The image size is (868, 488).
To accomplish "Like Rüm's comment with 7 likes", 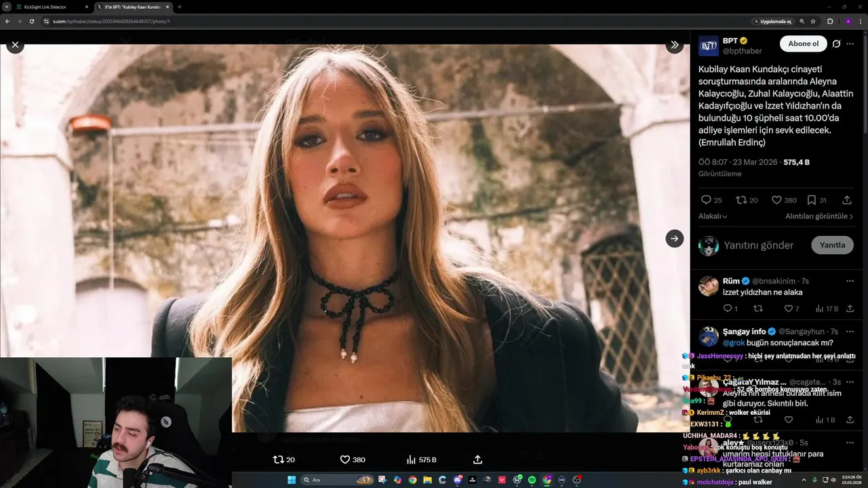I will pos(791,308).
